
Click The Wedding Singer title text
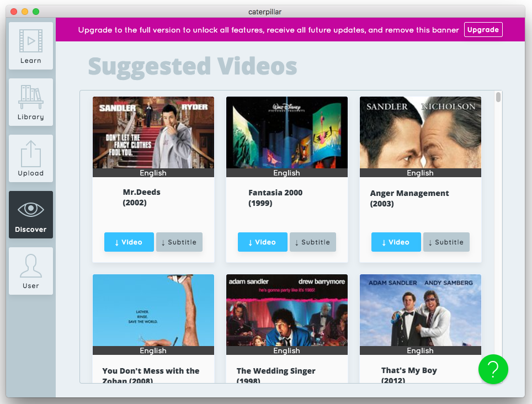point(276,375)
